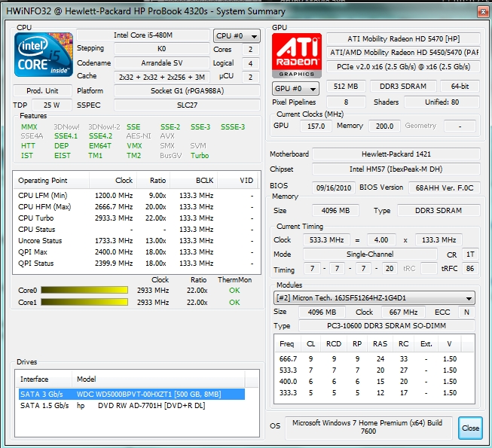
Task: Select the CPU LFM (Min) row
Action: pyautogui.click(x=136, y=196)
